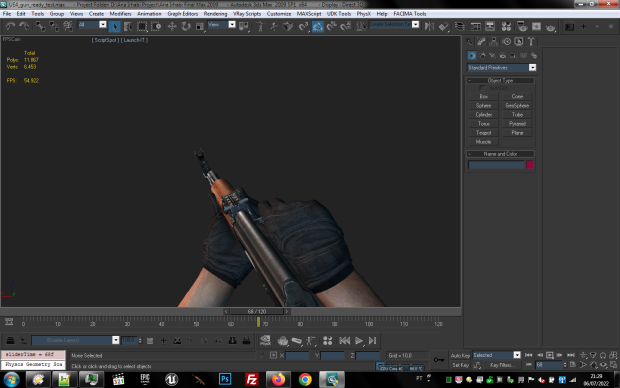Open Render Setup teapot icon
This screenshot has height=388, width=620.
[522, 26]
